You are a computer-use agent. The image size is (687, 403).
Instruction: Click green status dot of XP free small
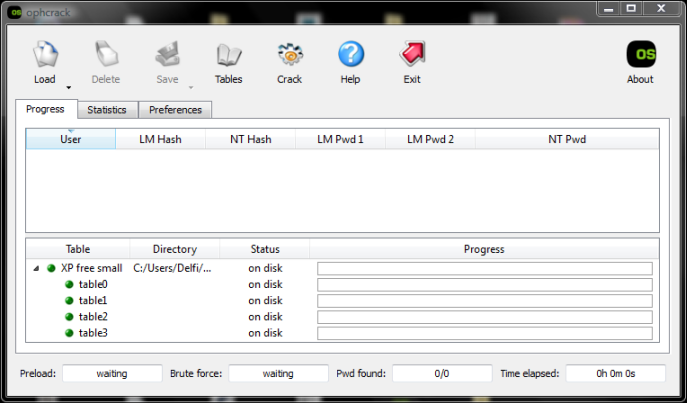click(51, 268)
